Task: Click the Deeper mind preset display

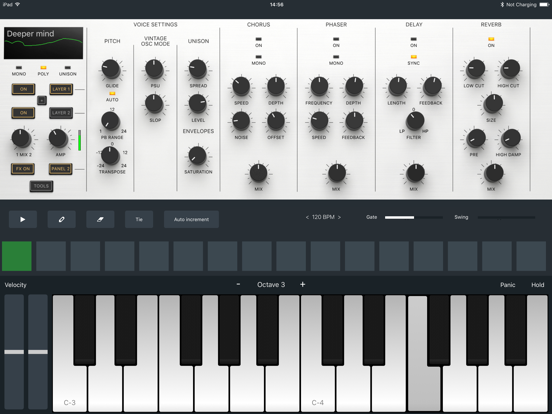Action: click(44, 43)
